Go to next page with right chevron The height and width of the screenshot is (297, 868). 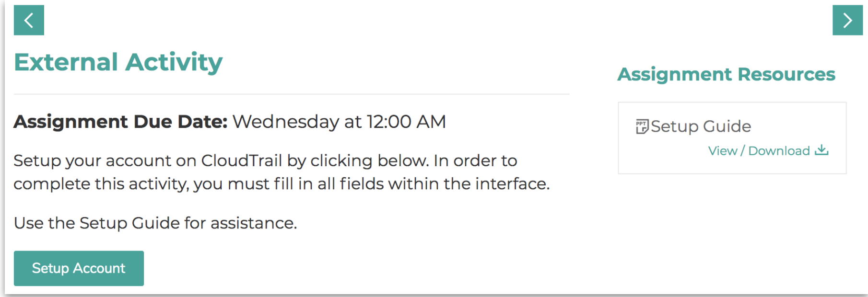(847, 20)
